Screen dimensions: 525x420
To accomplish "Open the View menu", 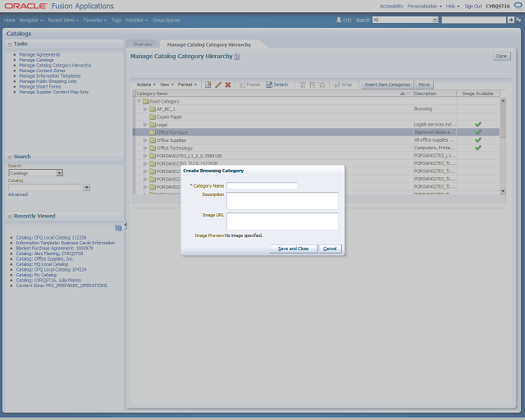I will [x=167, y=84].
